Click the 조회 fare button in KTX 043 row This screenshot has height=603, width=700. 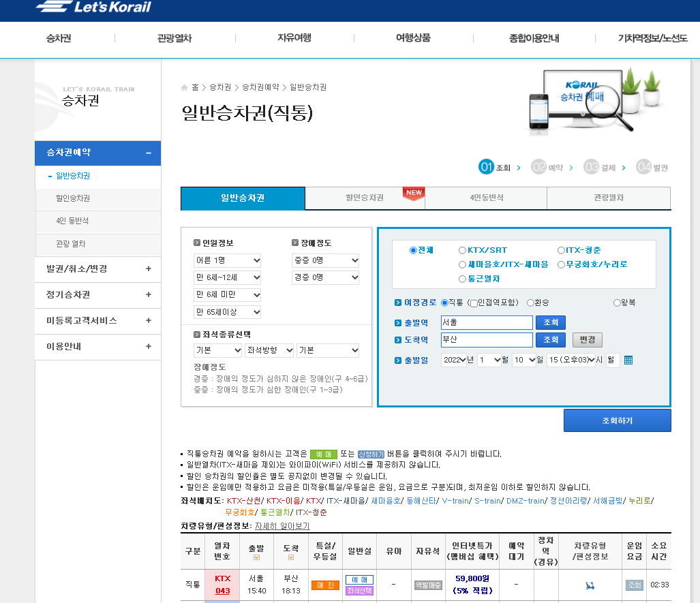(635, 585)
